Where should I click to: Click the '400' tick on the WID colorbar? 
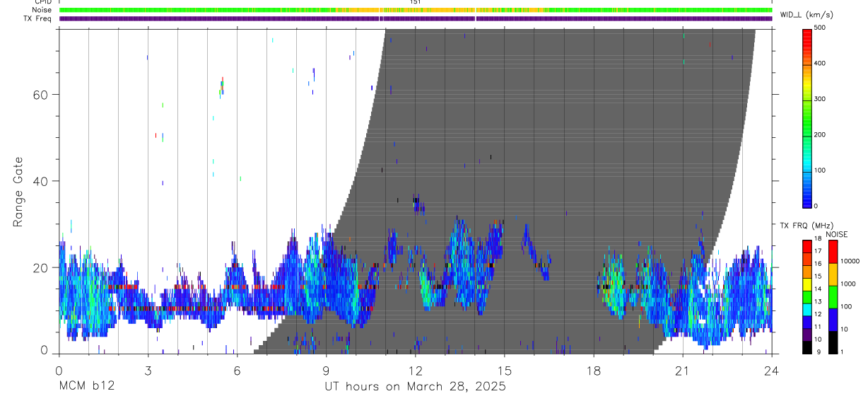[x=821, y=63]
